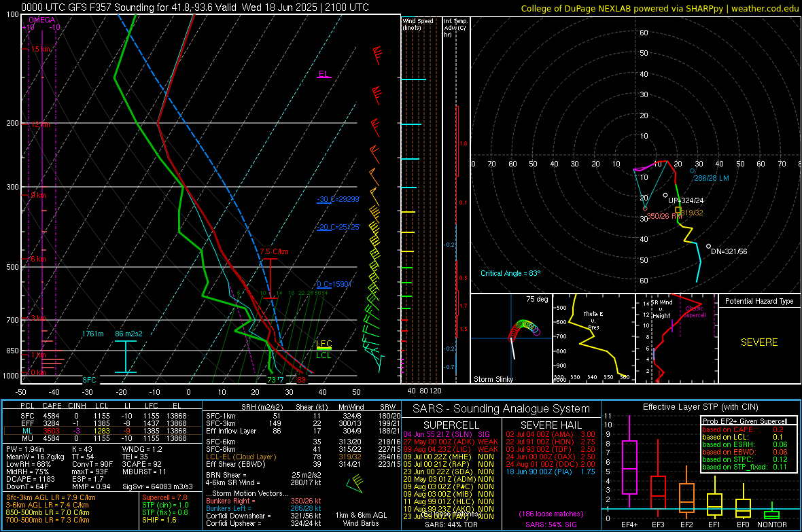Click the Corfidi Downshear = 321/56 kt line

264,516
